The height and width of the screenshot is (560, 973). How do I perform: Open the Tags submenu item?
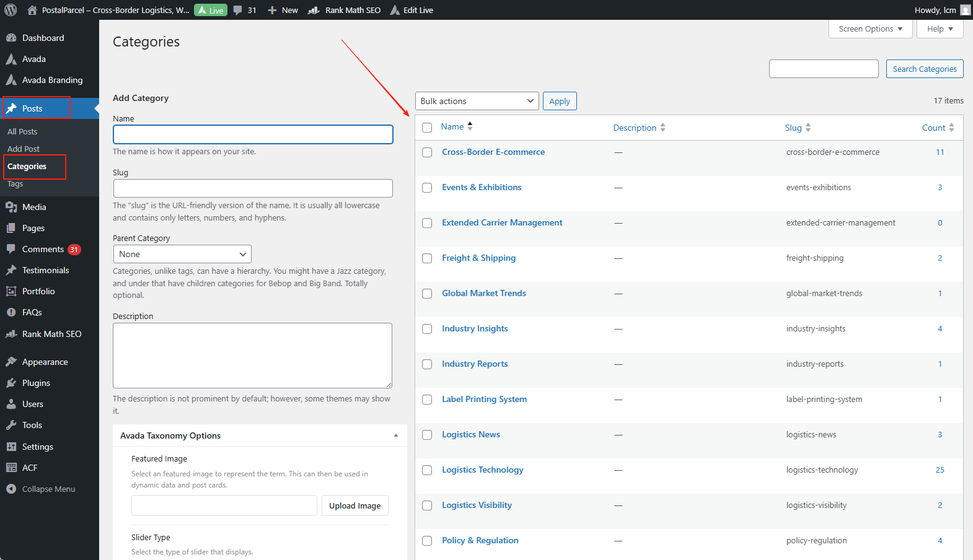pos(15,184)
